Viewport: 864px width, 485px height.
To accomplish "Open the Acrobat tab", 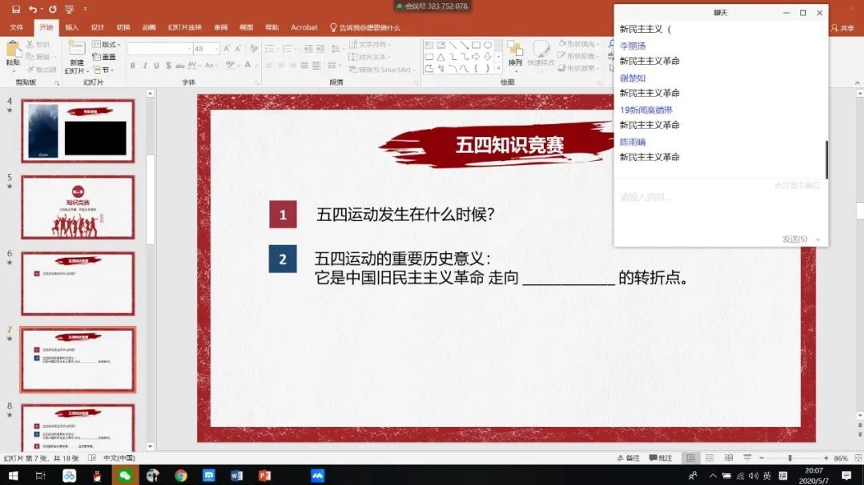I will coord(304,27).
